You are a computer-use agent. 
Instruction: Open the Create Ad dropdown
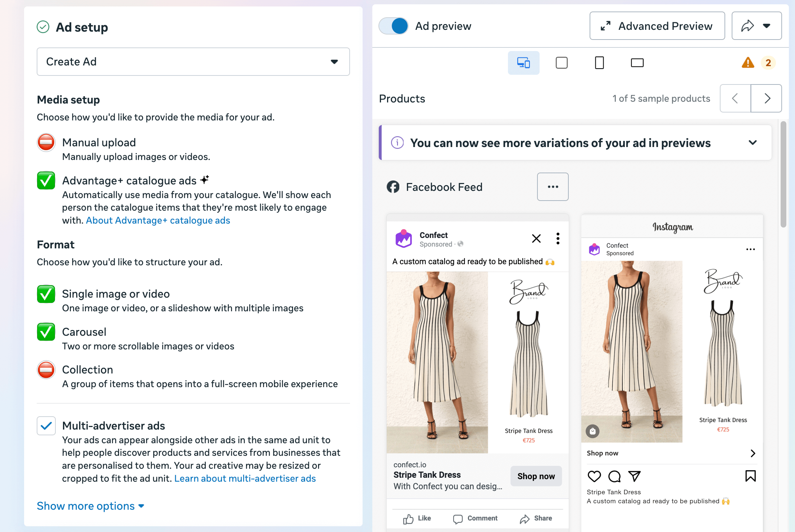[193, 61]
